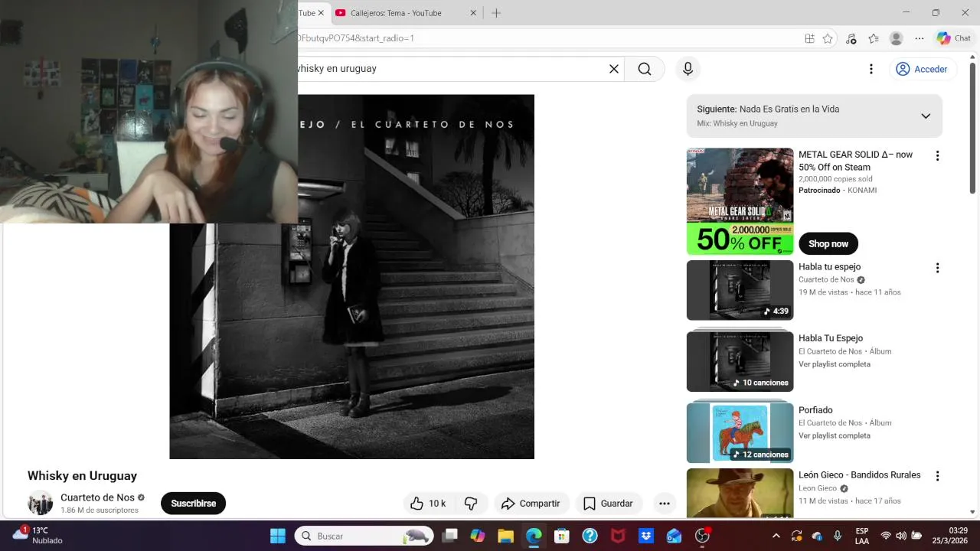Open Dropbox from the taskbar
980x551 pixels.
646,536
